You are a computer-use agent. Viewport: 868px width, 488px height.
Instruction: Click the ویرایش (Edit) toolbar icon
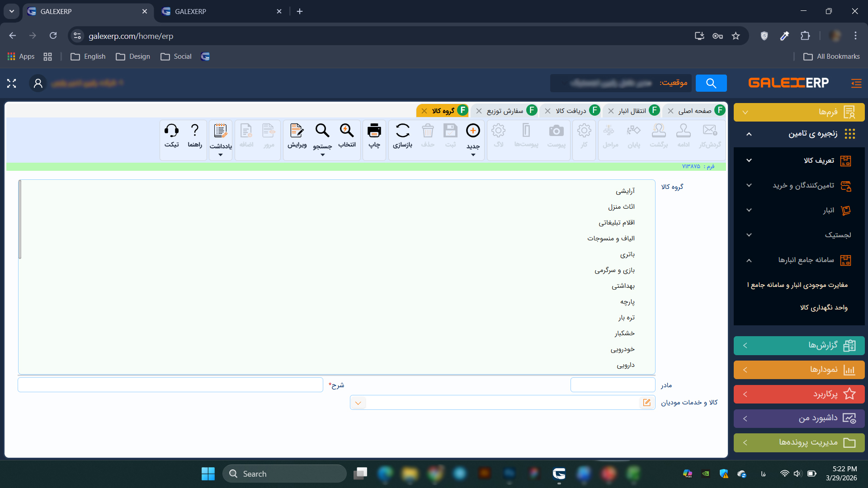tap(297, 131)
